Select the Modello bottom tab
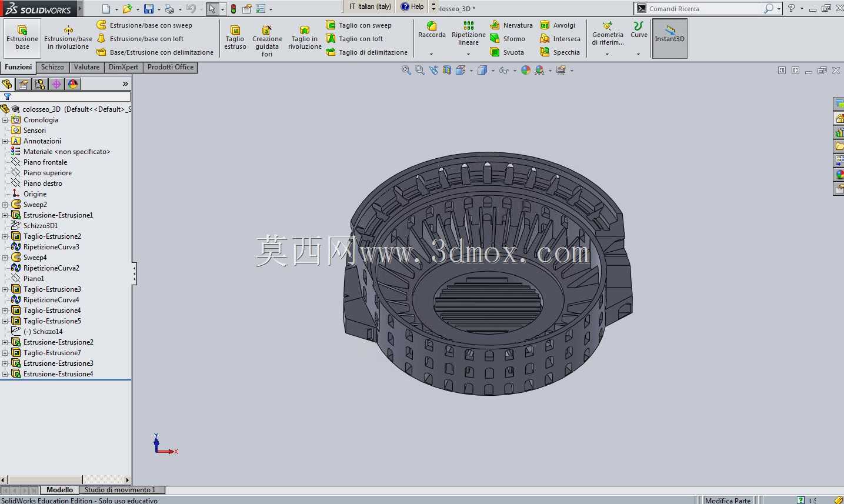Screen dimensions: 844x504 coord(60,490)
